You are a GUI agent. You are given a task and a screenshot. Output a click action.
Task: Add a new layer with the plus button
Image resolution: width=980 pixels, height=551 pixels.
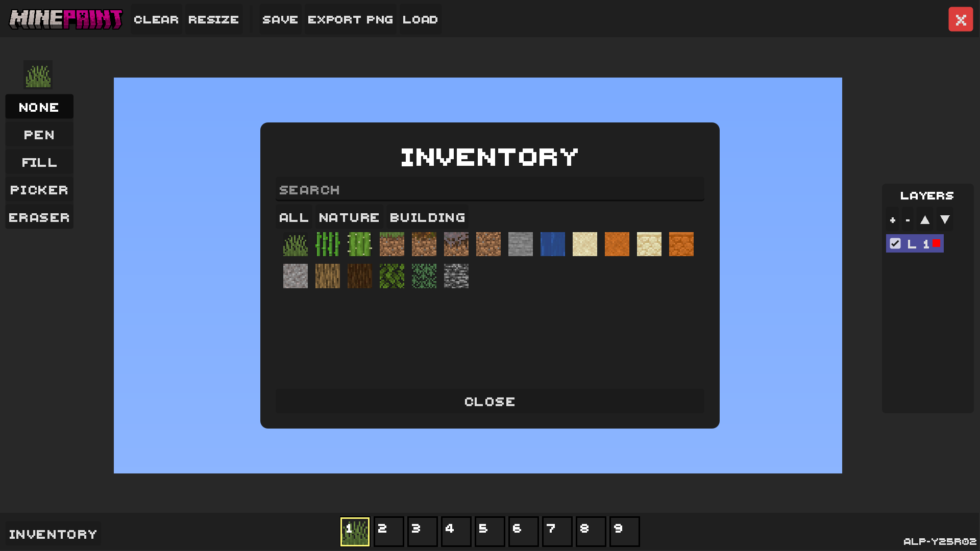(893, 219)
